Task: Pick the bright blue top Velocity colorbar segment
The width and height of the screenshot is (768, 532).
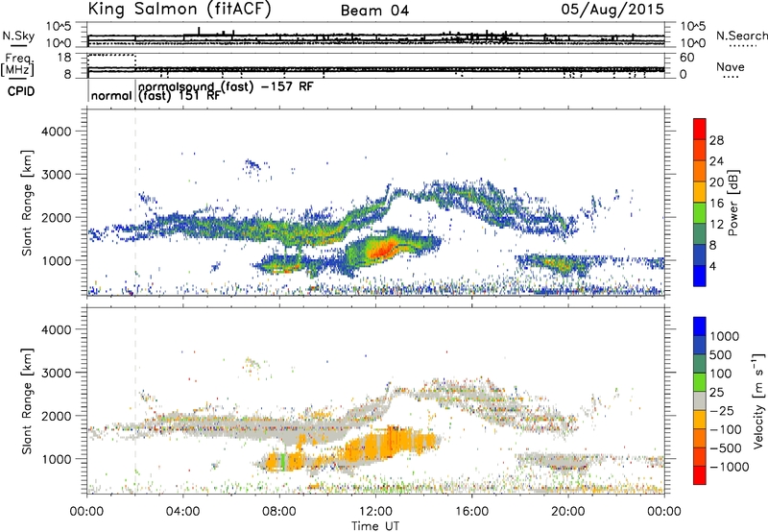Action: (700, 326)
